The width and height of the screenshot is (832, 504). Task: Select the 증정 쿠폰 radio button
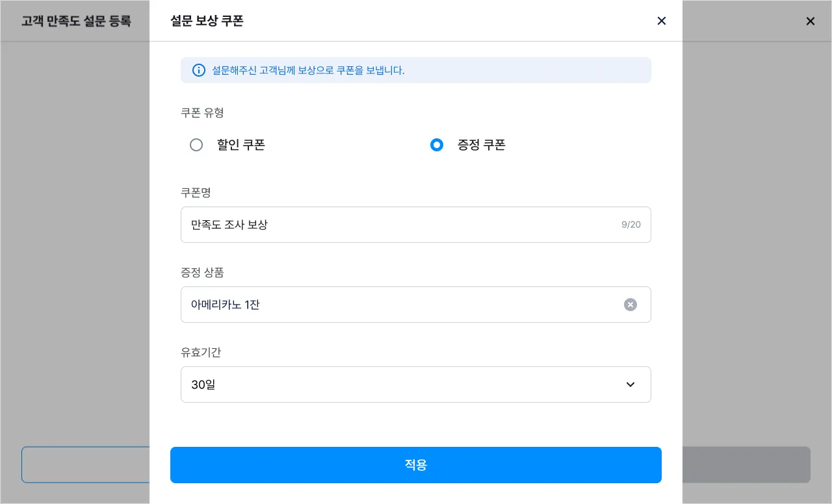point(437,145)
